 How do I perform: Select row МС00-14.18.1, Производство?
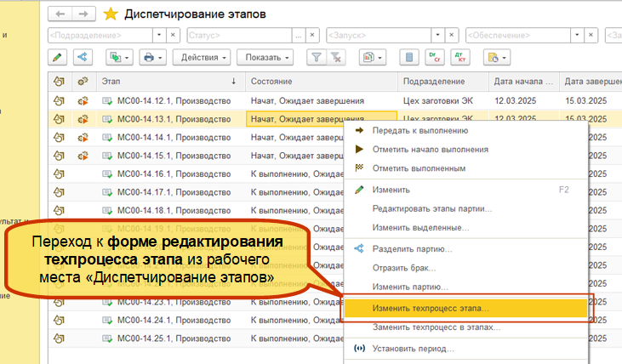point(174,210)
